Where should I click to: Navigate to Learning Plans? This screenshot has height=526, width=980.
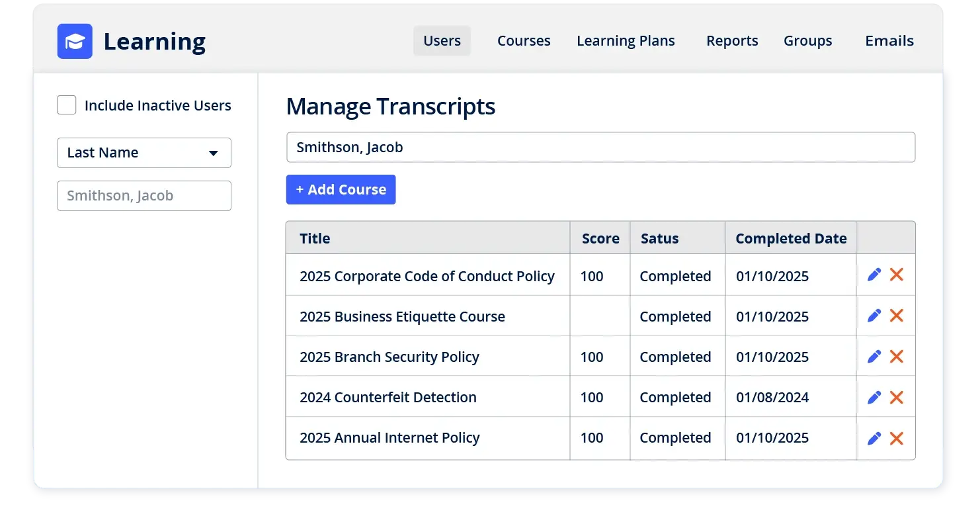(626, 40)
